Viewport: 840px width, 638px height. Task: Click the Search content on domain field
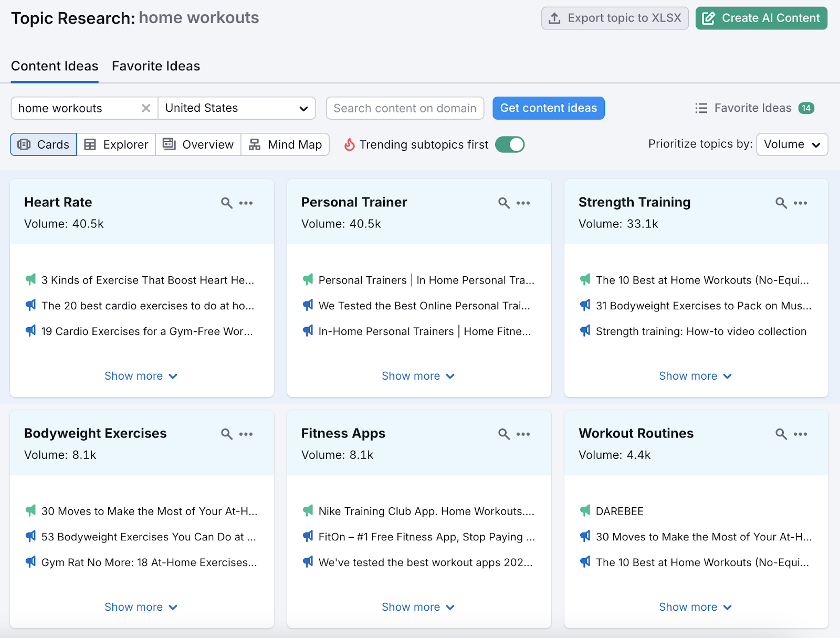coord(404,108)
